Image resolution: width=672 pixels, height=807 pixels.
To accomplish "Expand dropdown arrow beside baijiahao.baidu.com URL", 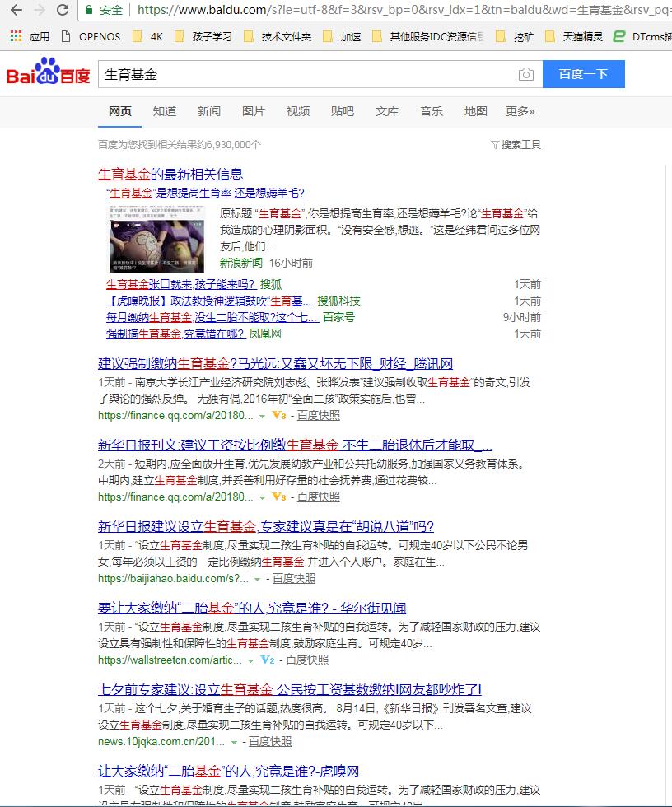I will pos(257,580).
